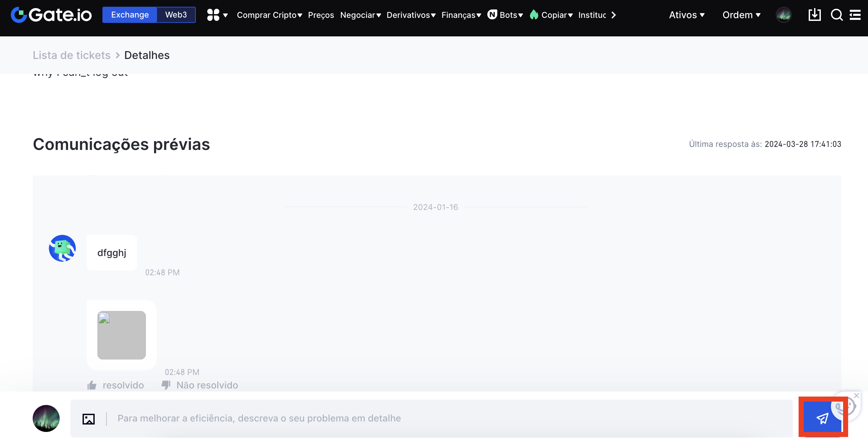Viewport: 868px width, 438px height.
Task: Open the Preços menu item
Action: pos(321,15)
